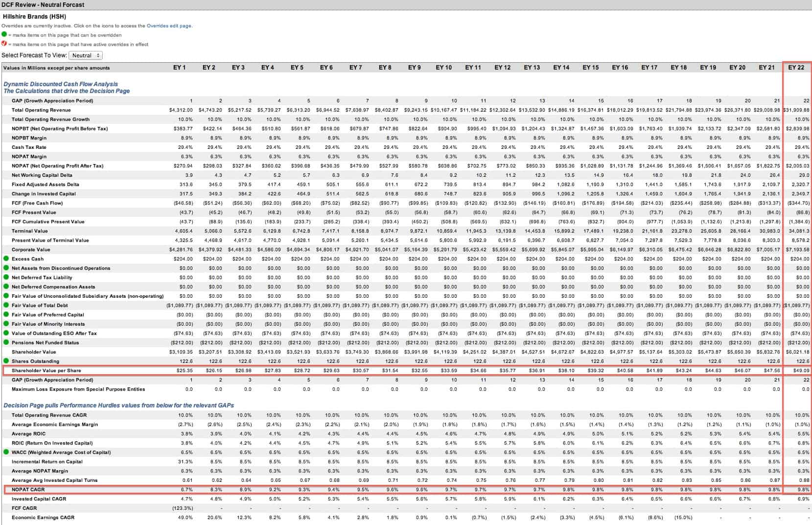Screen dimensions: 812x525
Task: Click override icon for Fair Value of Total Debt
Action: 6,305
